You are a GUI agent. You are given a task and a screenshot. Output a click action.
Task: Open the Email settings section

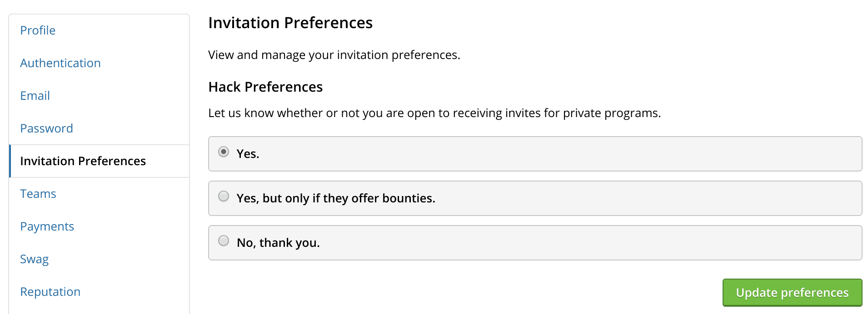[35, 96]
